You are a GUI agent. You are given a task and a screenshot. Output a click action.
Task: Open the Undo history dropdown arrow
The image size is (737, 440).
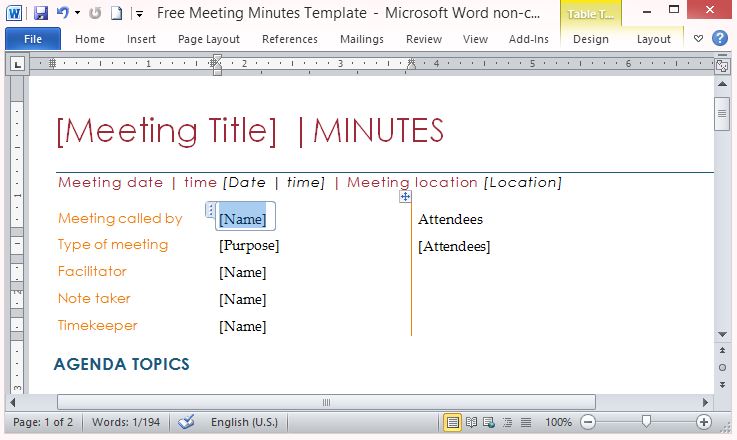[x=77, y=13]
